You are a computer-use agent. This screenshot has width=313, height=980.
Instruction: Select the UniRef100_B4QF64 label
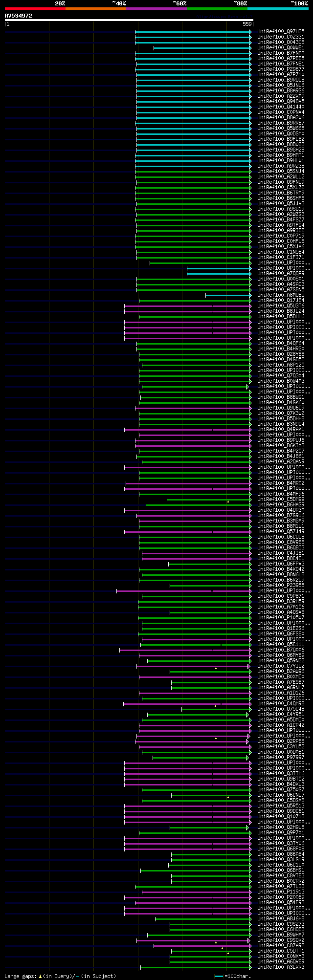point(281,343)
